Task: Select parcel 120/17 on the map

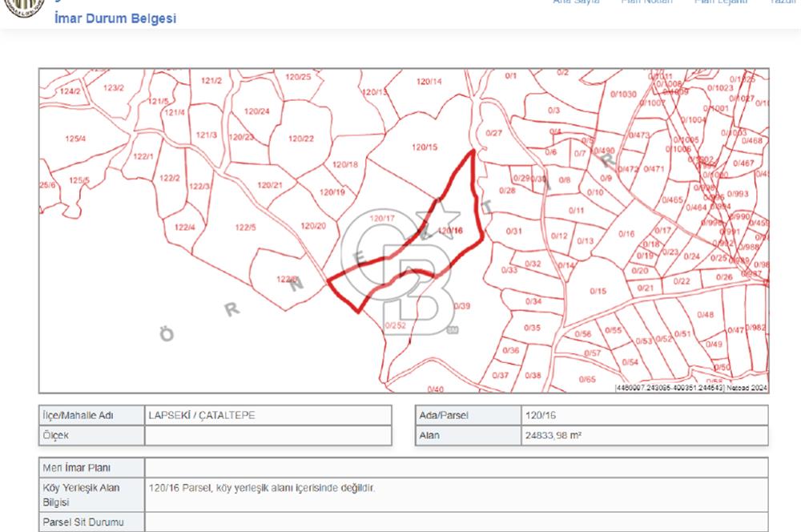Action: [383, 218]
